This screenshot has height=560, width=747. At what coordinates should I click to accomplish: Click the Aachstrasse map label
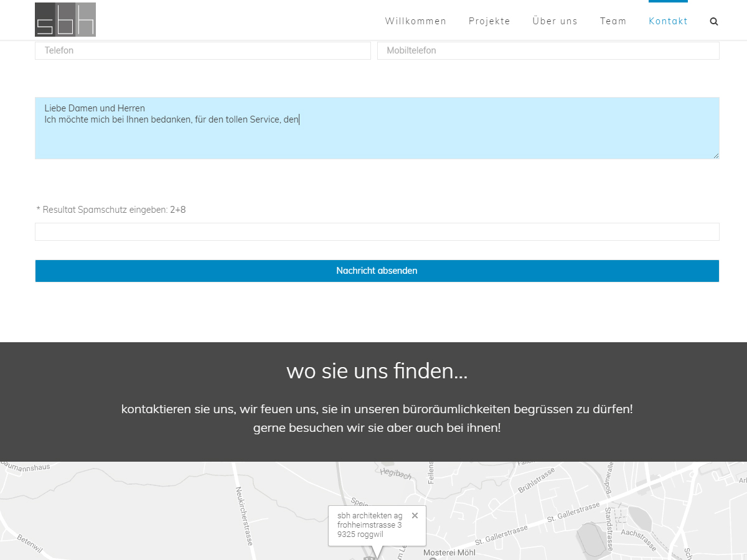pos(639,541)
